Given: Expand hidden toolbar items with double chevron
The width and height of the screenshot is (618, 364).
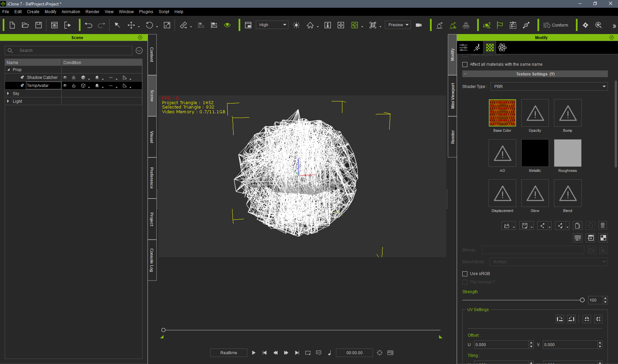Looking at the screenshot, I should (x=614, y=26).
